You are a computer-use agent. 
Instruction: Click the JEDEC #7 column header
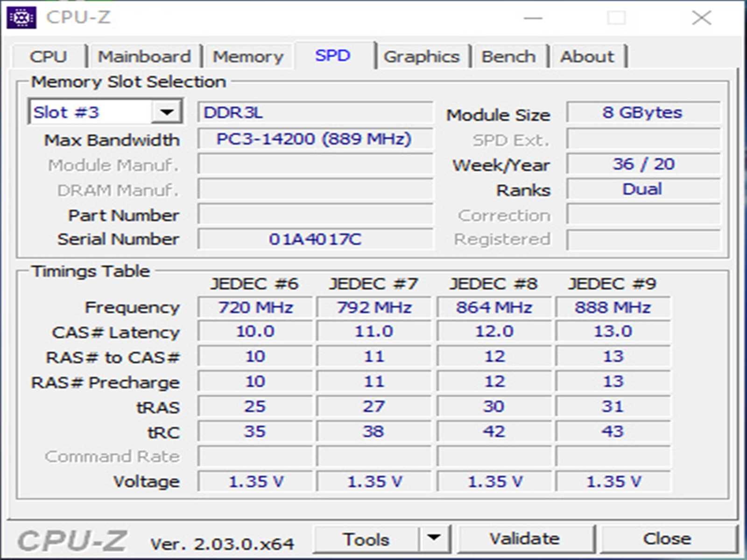[x=373, y=284]
